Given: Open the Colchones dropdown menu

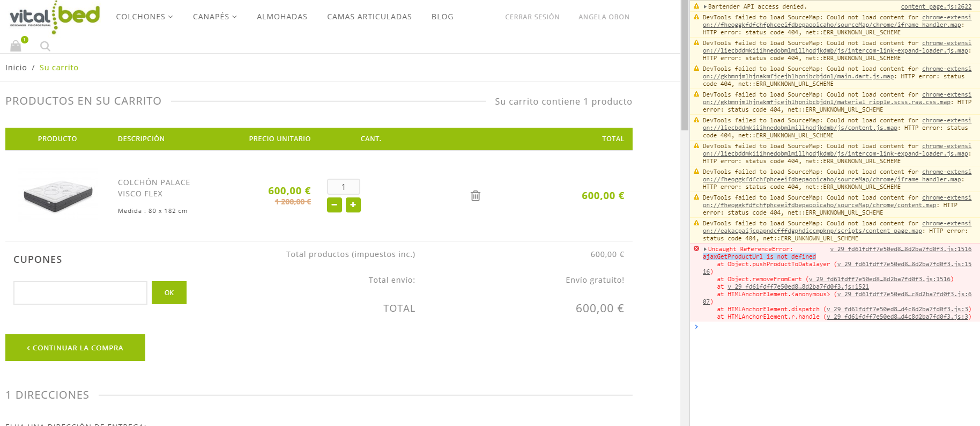Looking at the screenshot, I should pos(144,17).
